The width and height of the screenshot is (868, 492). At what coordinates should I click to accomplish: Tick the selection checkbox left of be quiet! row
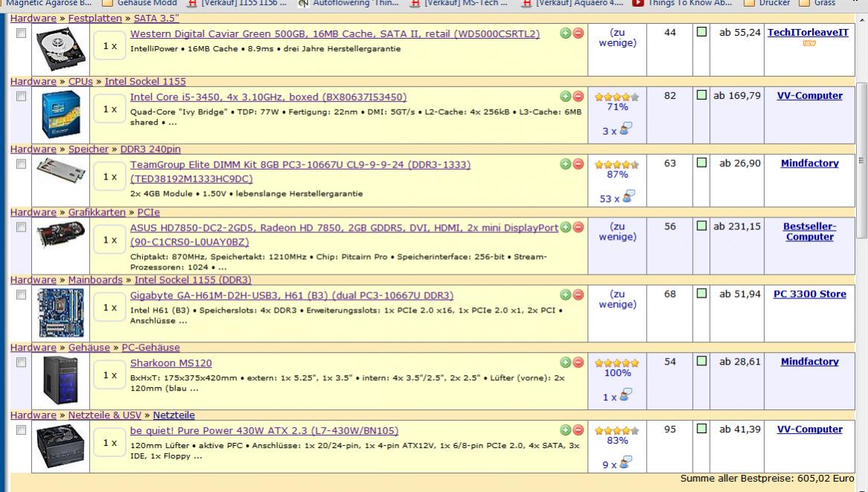tap(21, 429)
